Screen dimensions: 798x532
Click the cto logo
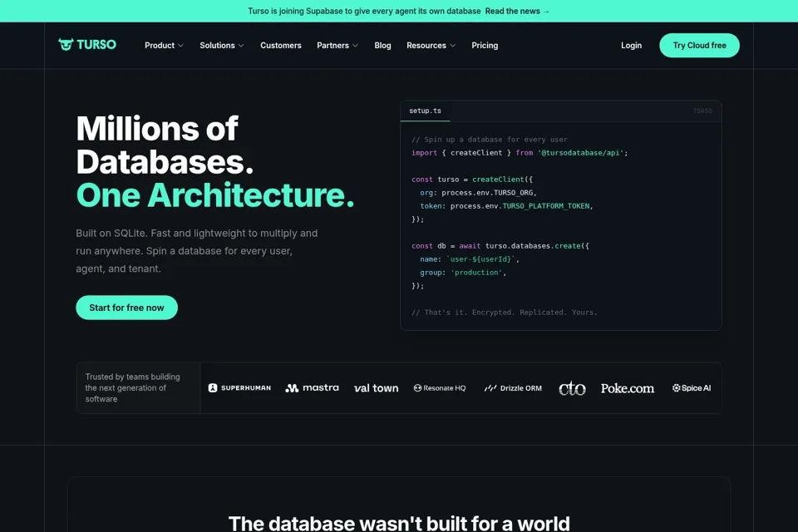point(572,388)
